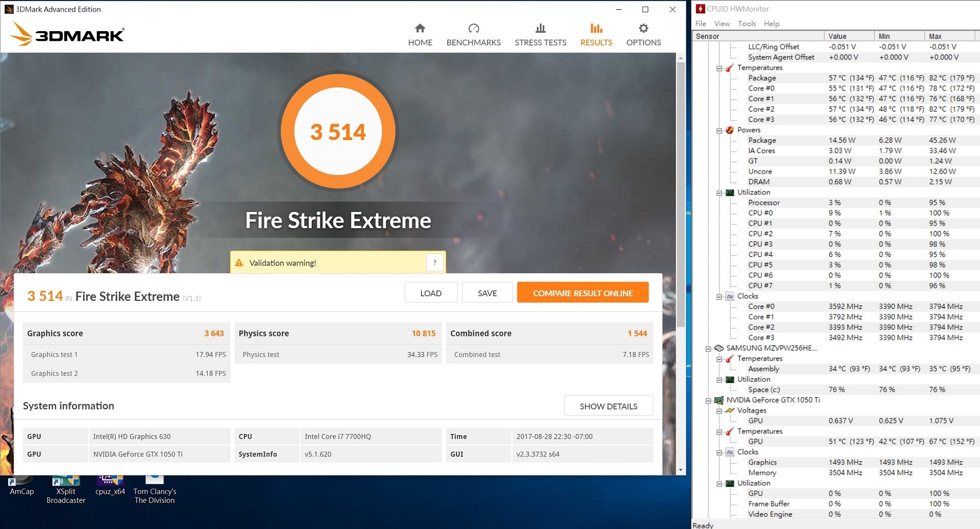
Task: Switch to the BENCHMARKS tab label
Action: click(474, 42)
